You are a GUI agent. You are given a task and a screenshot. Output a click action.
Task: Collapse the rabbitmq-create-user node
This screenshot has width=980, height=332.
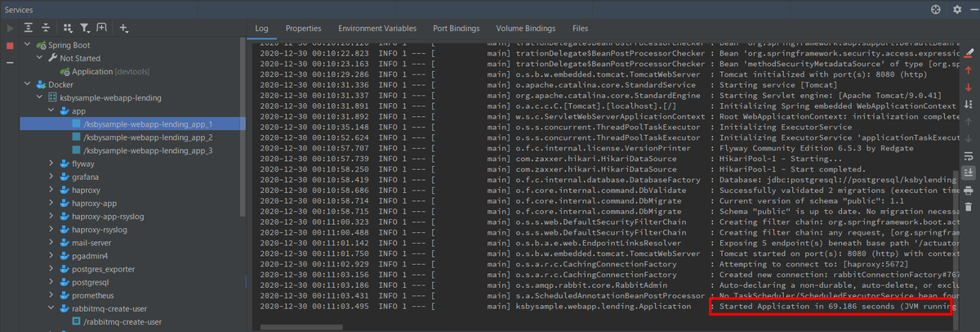(51, 308)
